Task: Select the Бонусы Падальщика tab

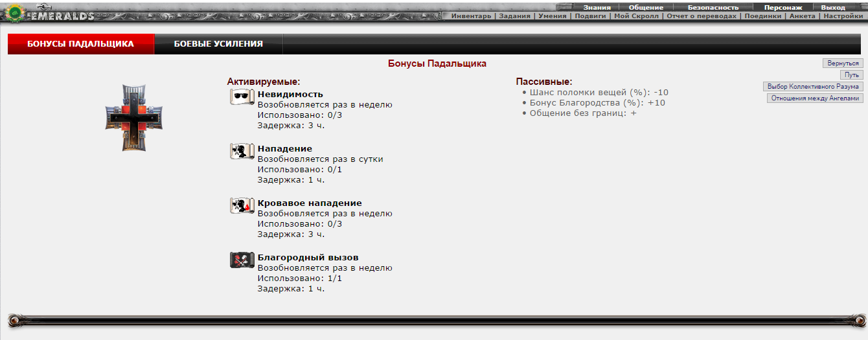Action: (x=80, y=44)
